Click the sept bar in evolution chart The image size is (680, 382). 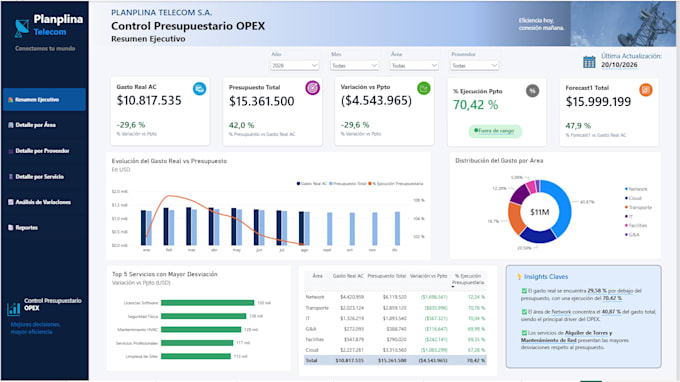point(330,229)
